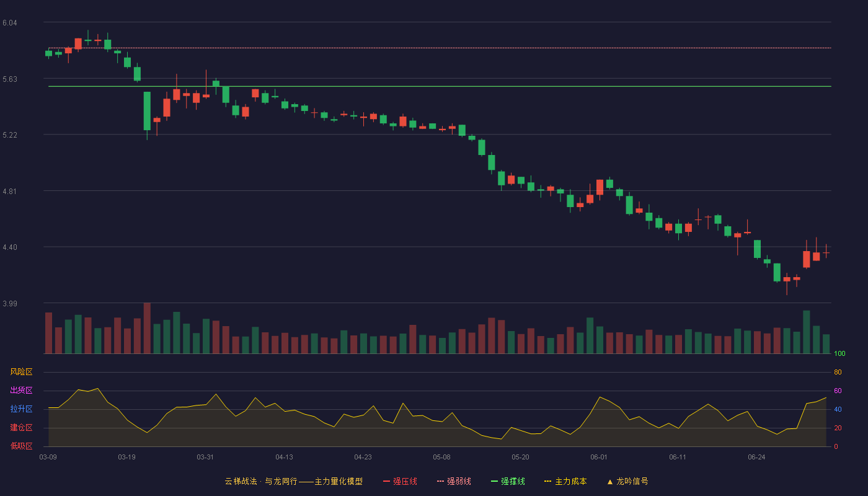Click the 6.04 price axis label
868x496 pixels.
pos(9,23)
